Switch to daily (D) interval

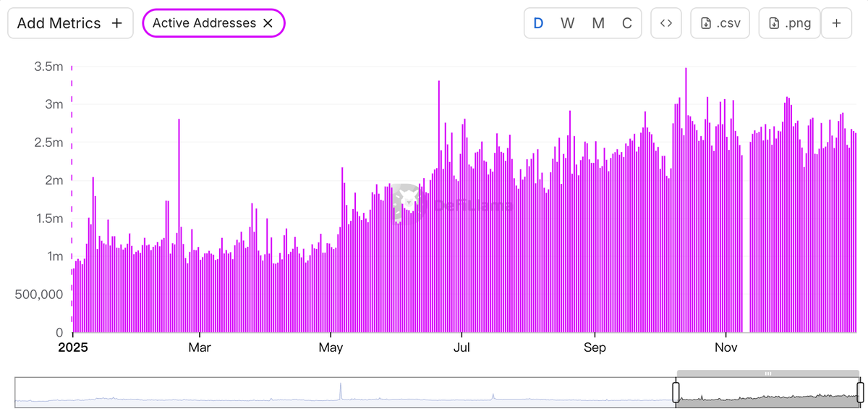[x=538, y=23]
